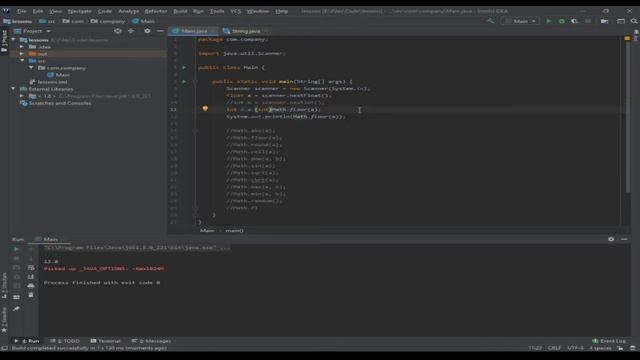
Task: Click the Main breadcrumb in navigation bar
Action: pyautogui.click(x=143, y=21)
